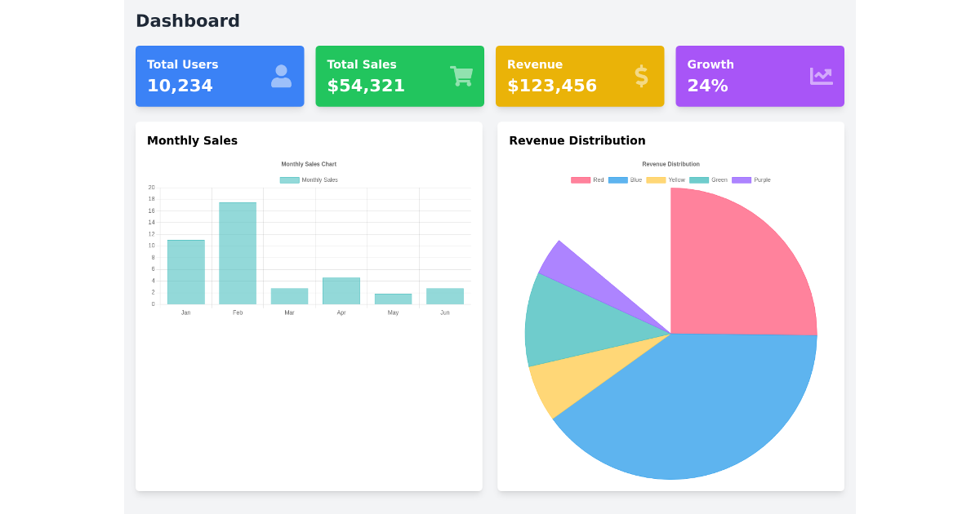Hide the Red dataset via pie chart legend
The height and width of the screenshot is (514, 980).
(x=591, y=179)
